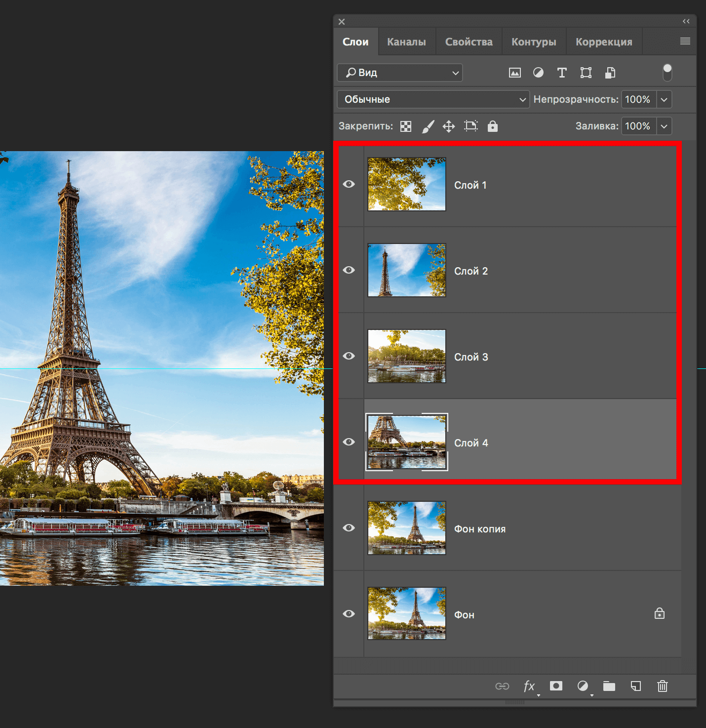Create a new layer with the page icon
The image size is (706, 728).
tap(635, 686)
